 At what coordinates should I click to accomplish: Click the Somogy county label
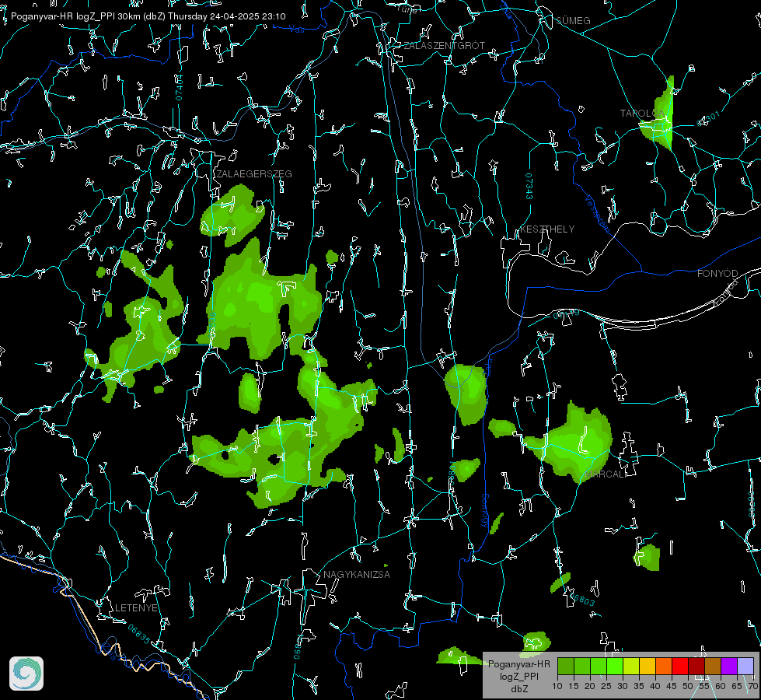click(x=485, y=510)
